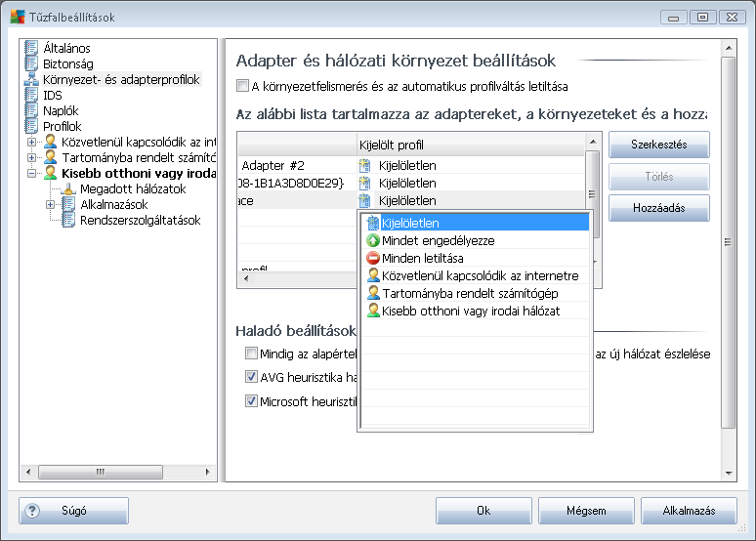Click the Alkalmazások tree icon
The height and width of the screenshot is (541, 756).
(x=68, y=204)
